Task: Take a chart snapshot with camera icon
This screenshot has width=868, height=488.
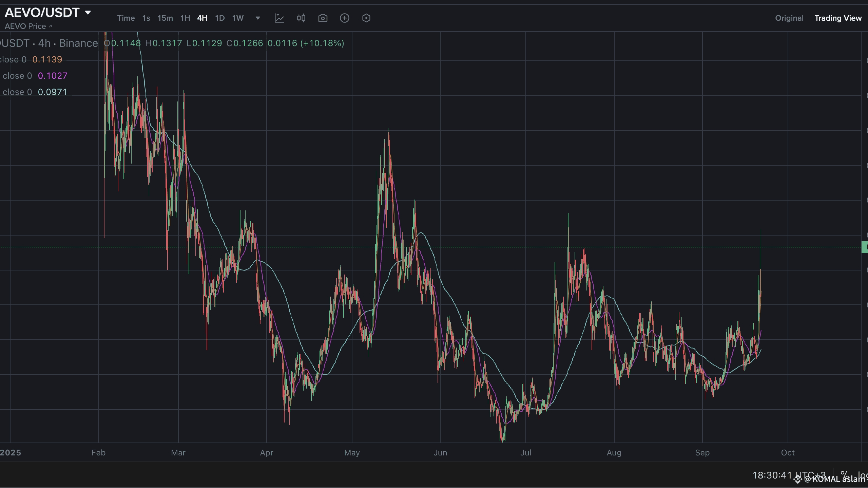Action: [x=323, y=18]
